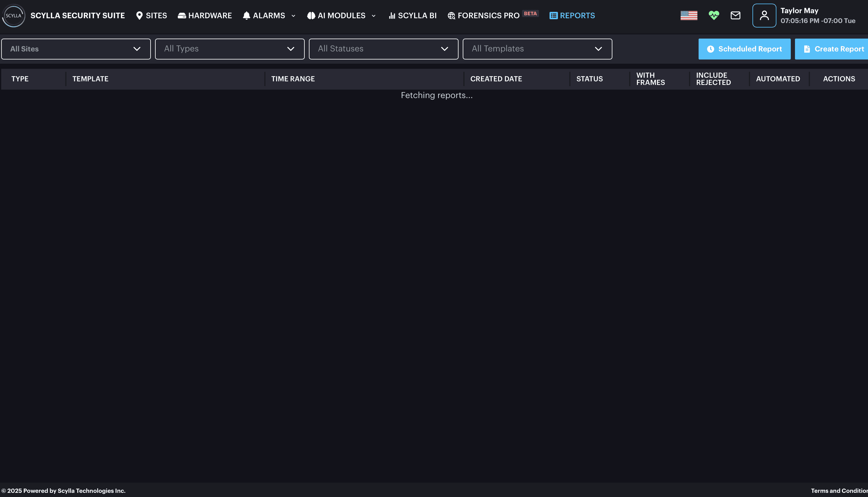Click SCYLLA SECURITY SUITE title
The width and height of the screenshot is (868, 497).
click(78, 15)
